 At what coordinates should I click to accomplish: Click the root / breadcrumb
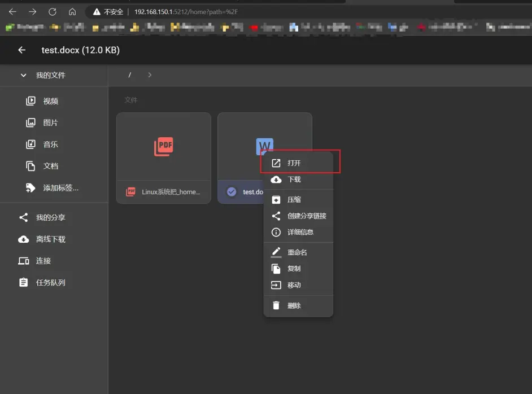pyautogui.click(x=129, y=75)
